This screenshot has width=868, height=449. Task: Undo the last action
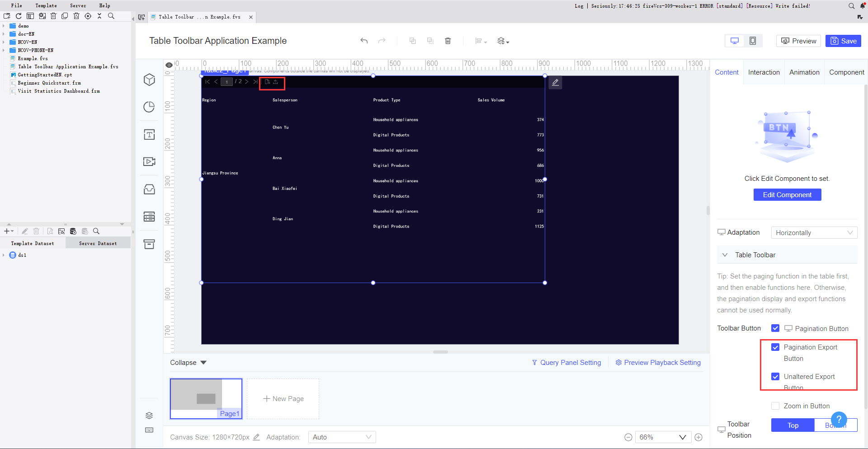coord(364,41)
